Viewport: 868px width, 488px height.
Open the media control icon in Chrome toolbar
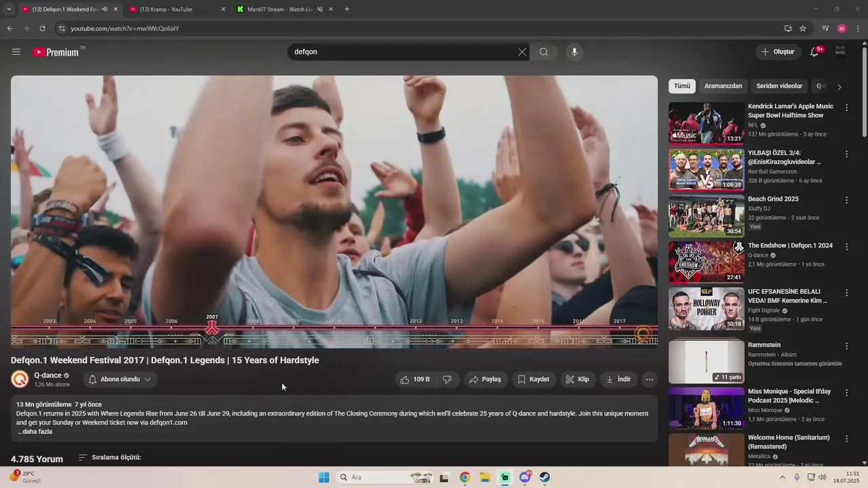(825, 28)
